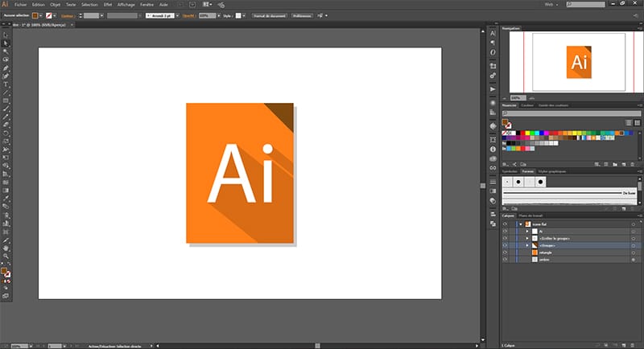Screen dimensions: 644x349
Task: Select the Artboard tool in toolbox
Action: [6, 232]
